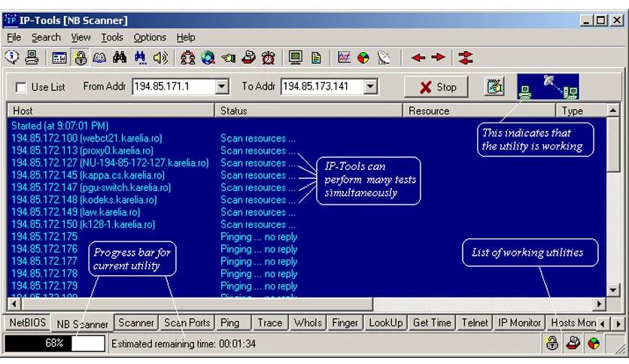Open the Tools menu
Image resolution: width=629 pixels, height=364 pixels.
coord(112,38)
